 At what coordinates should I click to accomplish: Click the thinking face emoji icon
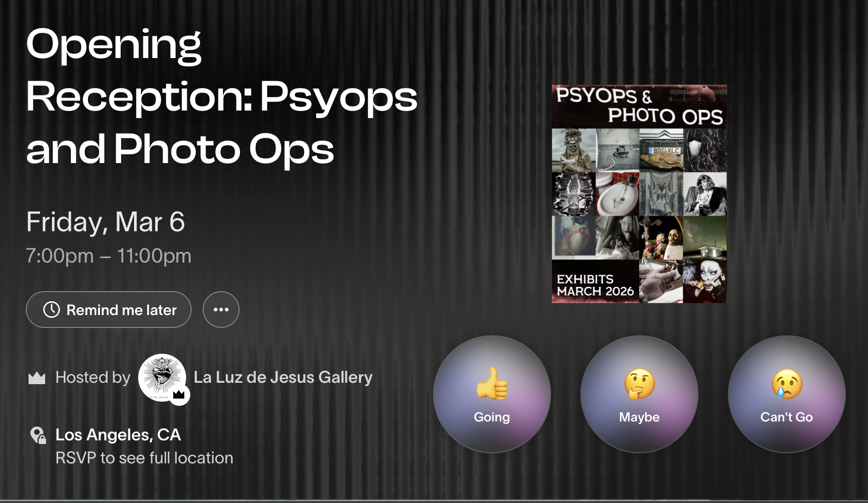pyautogui.click(x=639, y=383)
